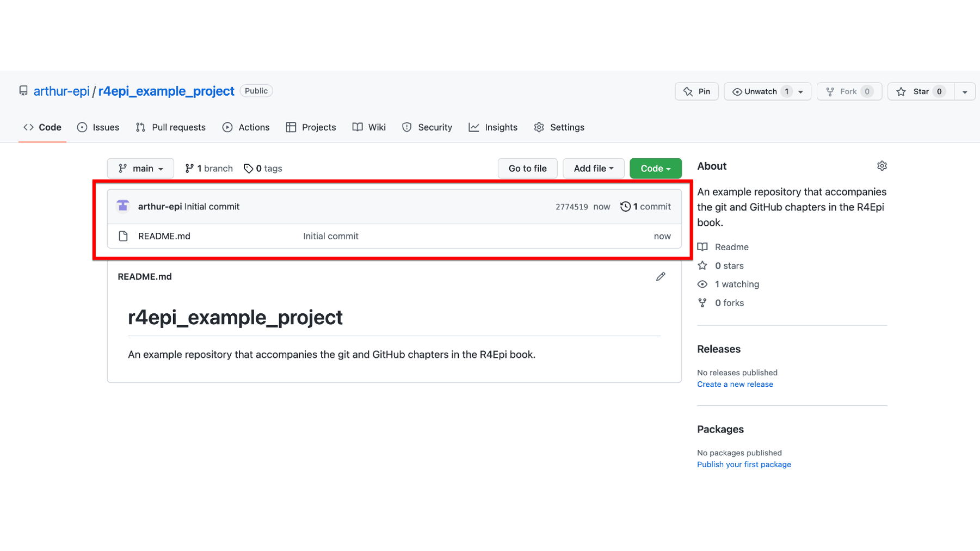The height and width of the screenshot is (551, 980).
Task: Click the repository icon beside arthur-epi
Action: pyautogui.click(x=23, y=91)
